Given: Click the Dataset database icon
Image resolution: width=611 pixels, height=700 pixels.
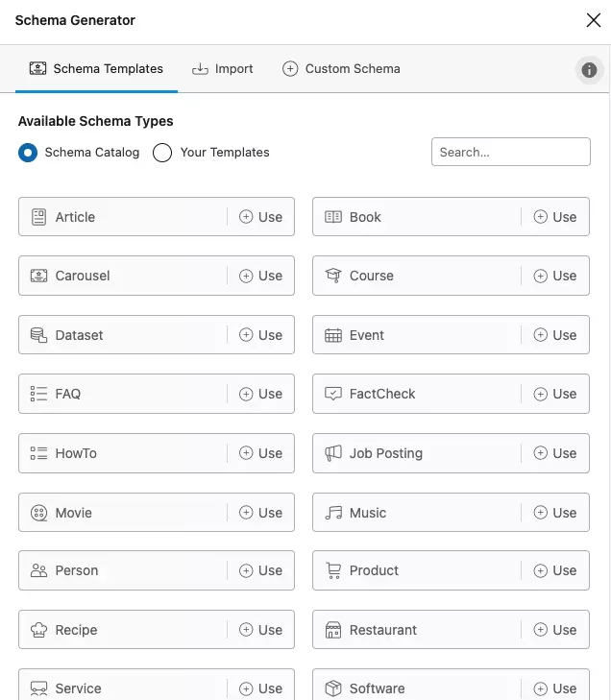Looking at the screenshot, I should (38, 335).
